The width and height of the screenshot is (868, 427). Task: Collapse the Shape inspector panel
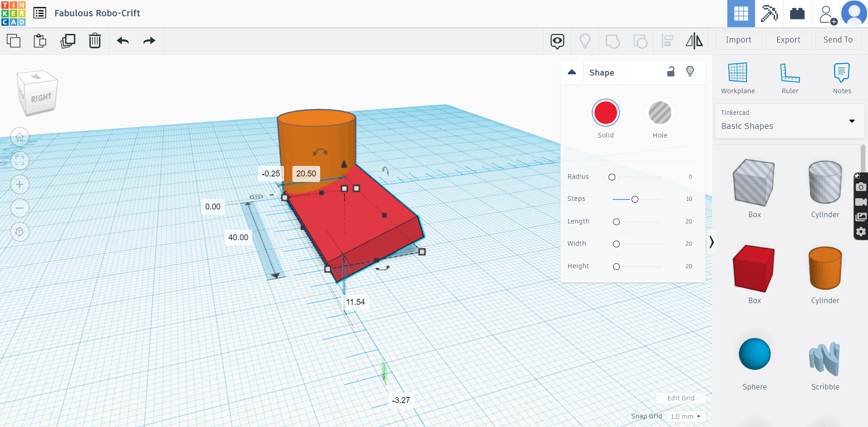tap(572, 72)
